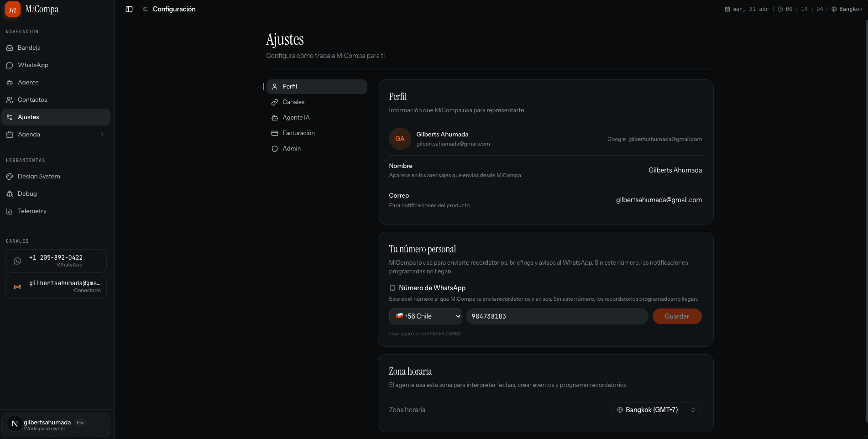Click the 00 : 19 : 04 clock time
868x439 pixels.
pos(804,9)
